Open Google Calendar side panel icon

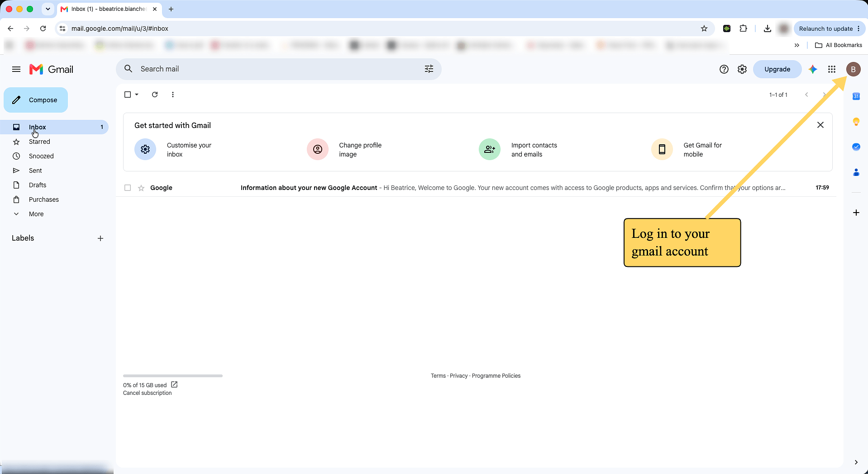[856, 96]
